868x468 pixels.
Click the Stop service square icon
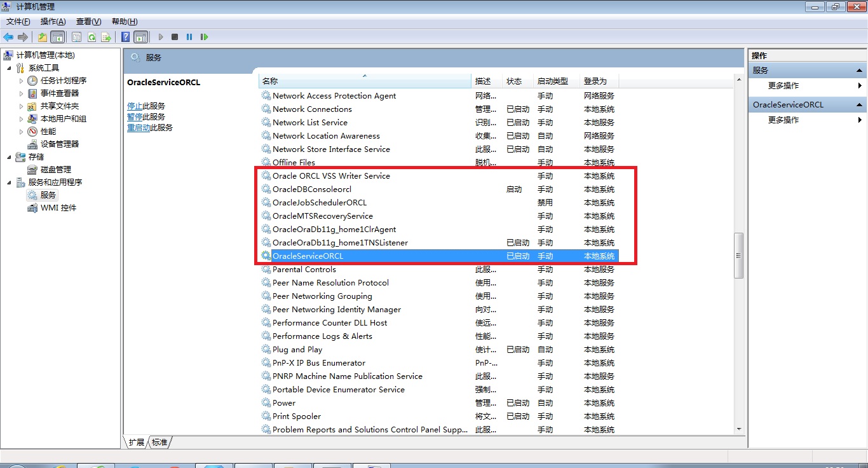[x=175, y=37]
